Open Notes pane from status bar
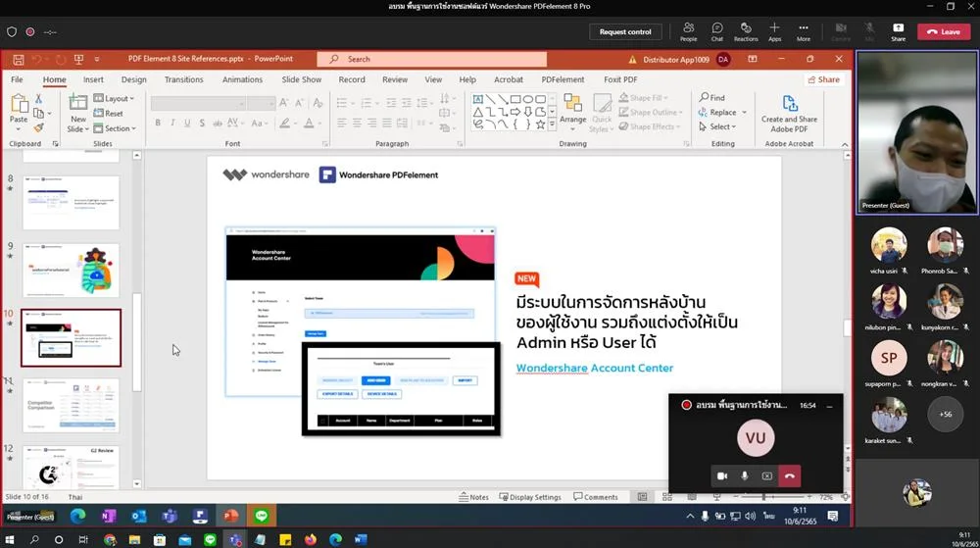Viewport: 980px width, 548px height. click(x=473, y=497)
